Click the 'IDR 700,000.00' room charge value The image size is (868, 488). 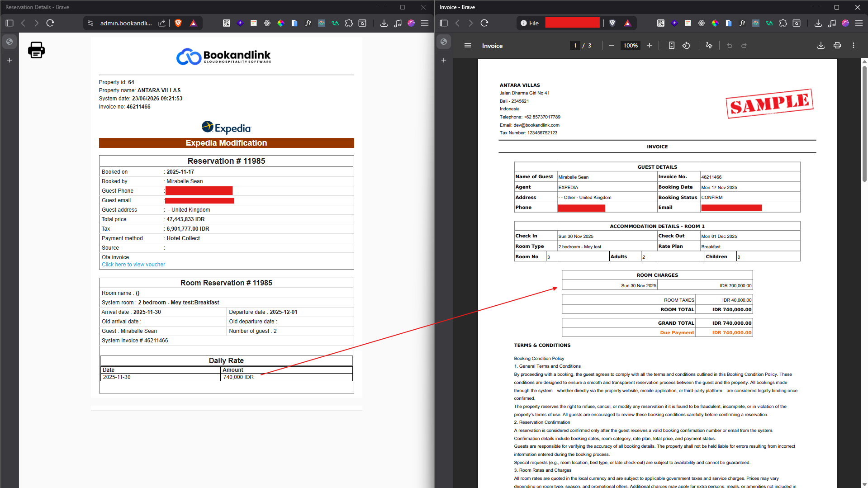(735, 286)
